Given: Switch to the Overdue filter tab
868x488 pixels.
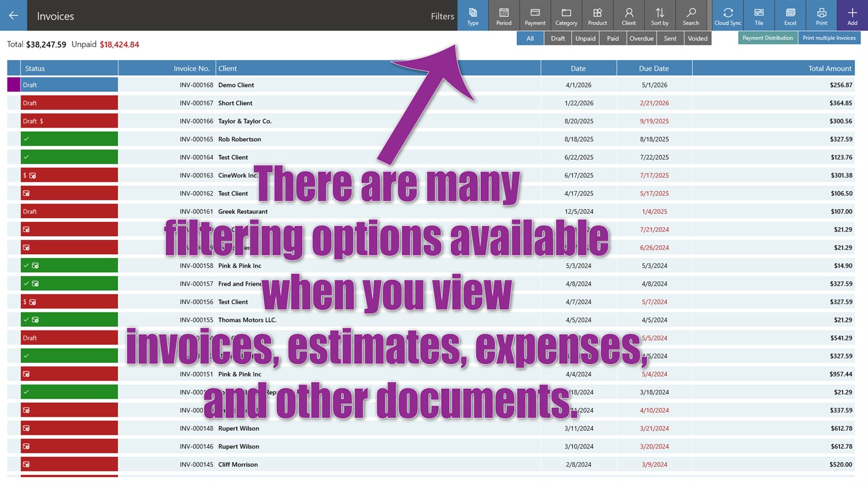Looking at the screenshot, I should tap(641, 38).
